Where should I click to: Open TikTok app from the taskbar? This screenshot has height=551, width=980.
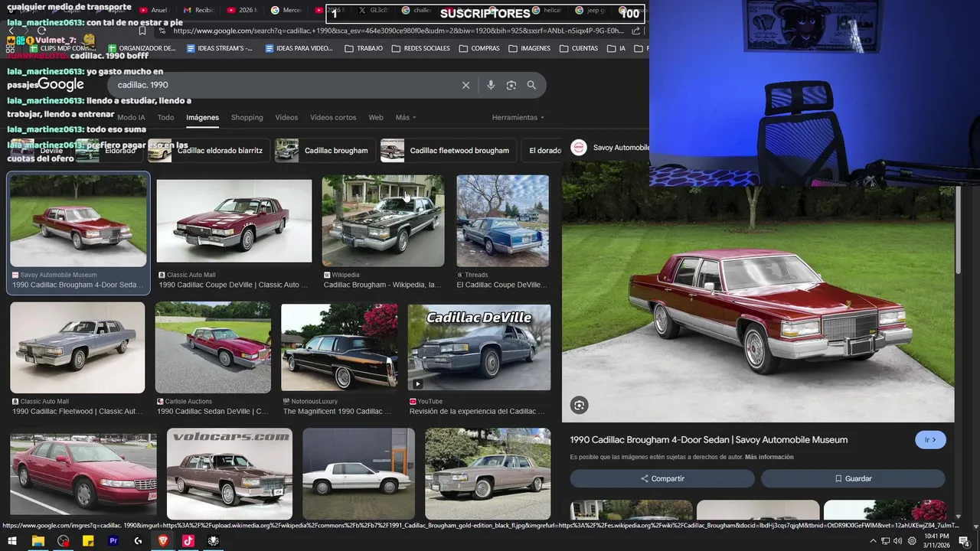188,541
